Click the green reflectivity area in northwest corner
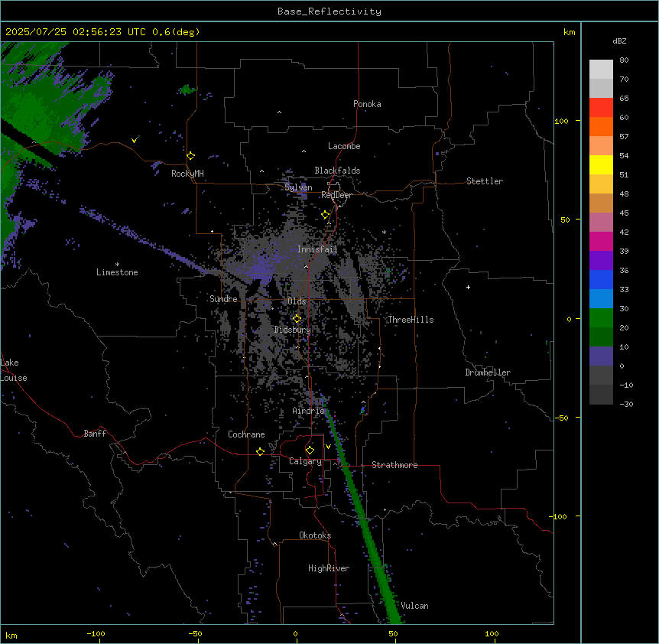 pos(37,105)
